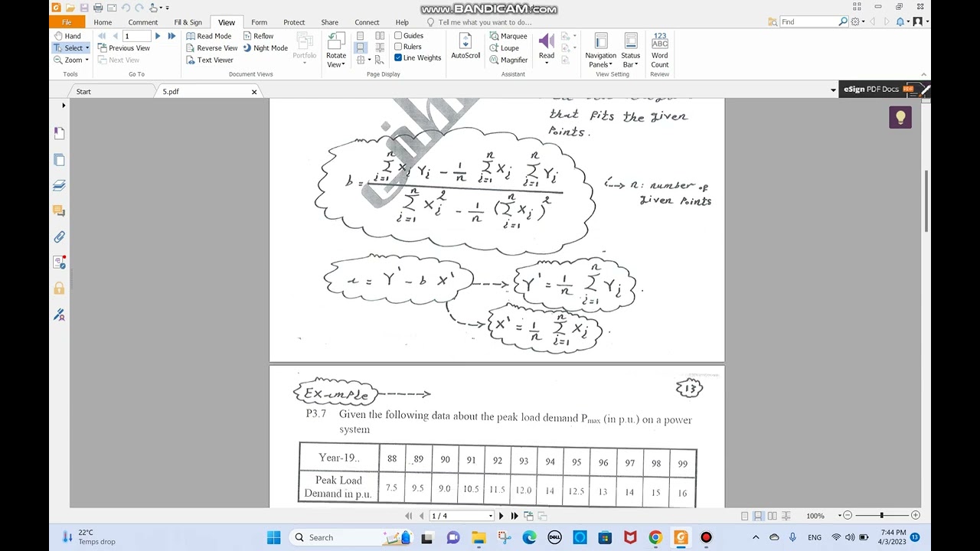Go to next page in ribbon
The image size is (980, 551).
coord(158,36)
